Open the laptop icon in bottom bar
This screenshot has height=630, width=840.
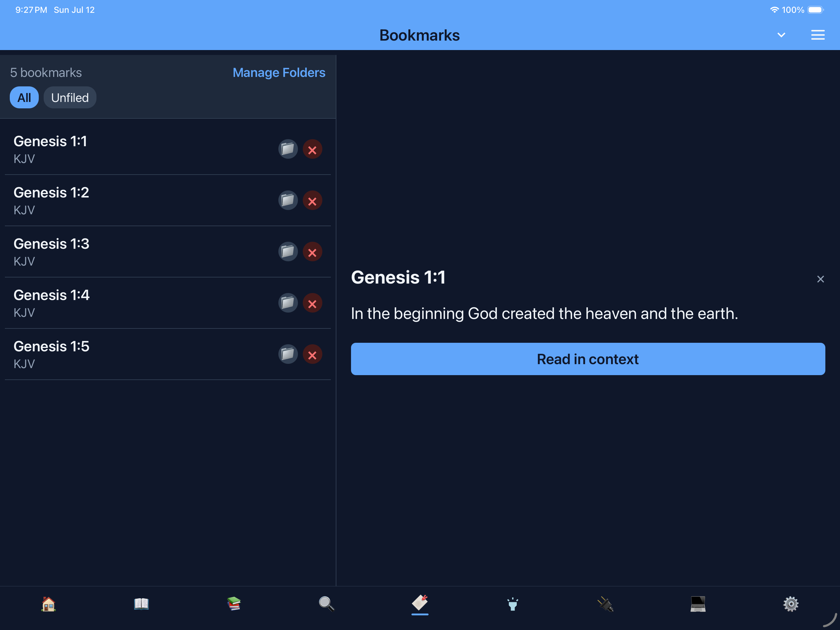tap(698, 604)
